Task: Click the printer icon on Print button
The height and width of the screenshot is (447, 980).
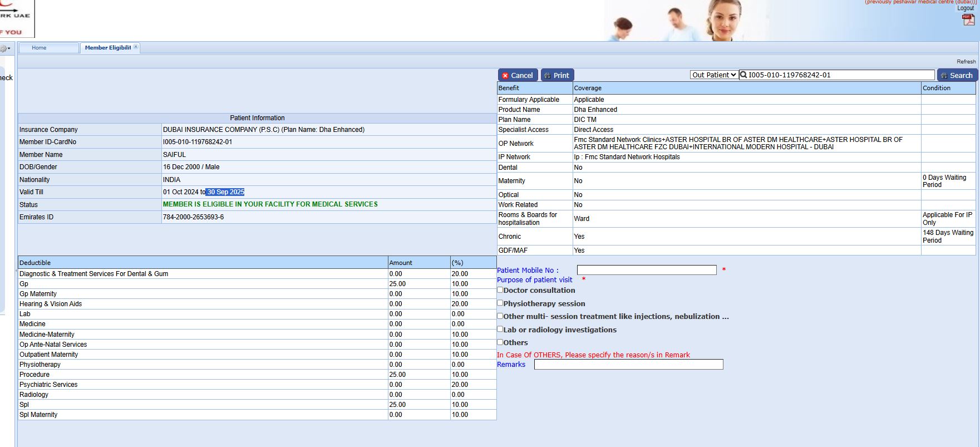Action: 548,76
